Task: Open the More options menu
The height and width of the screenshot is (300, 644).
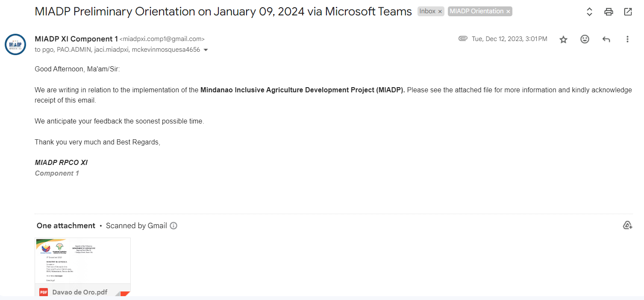Action: click(x=627, y=39)
